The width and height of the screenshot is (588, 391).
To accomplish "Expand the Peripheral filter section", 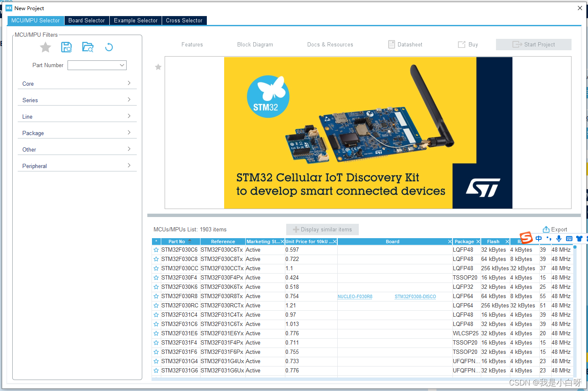I will (77, 166).
